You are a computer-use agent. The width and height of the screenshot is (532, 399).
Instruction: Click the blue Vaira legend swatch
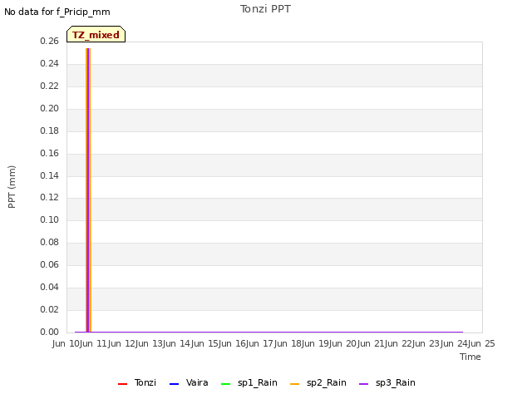174,384
